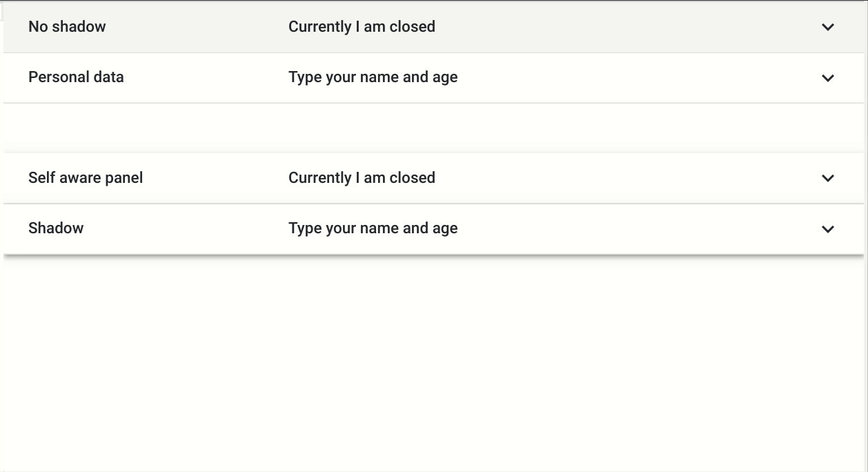
Task: Click the down arrow on the Shadow panel
Action: (828, 229)
